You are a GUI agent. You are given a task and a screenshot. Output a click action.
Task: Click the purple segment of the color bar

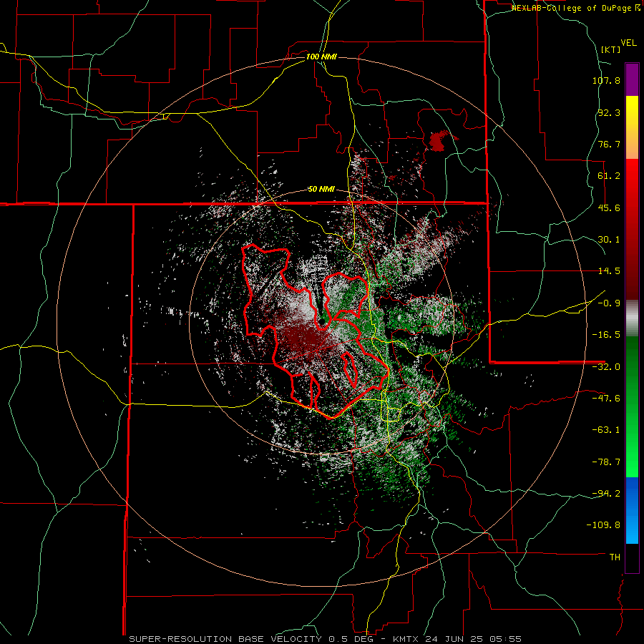coord(632,79)
